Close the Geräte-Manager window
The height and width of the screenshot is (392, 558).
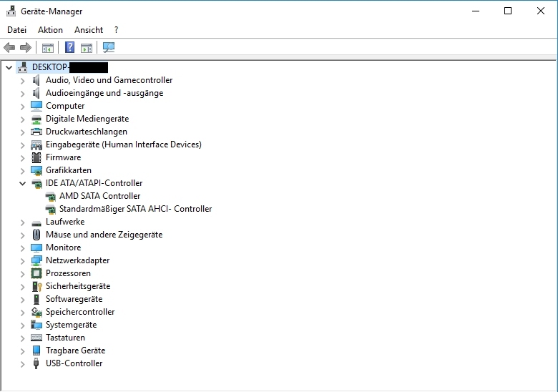click(x=541, y=11)
